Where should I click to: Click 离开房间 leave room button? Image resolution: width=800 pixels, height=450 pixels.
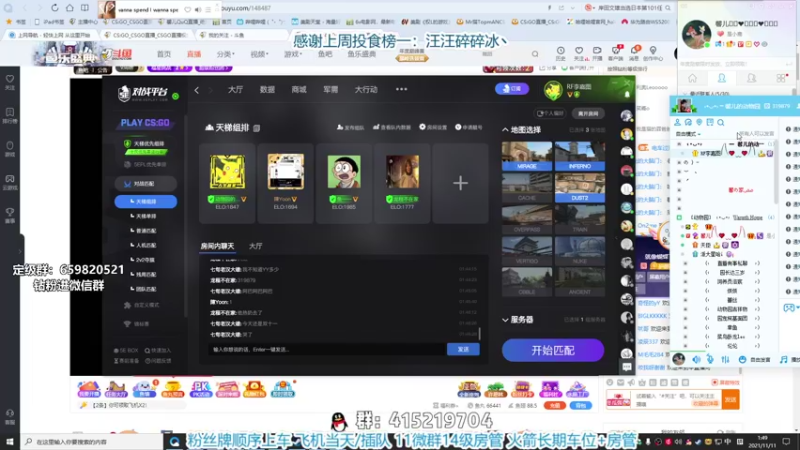(x=588, y=113)
